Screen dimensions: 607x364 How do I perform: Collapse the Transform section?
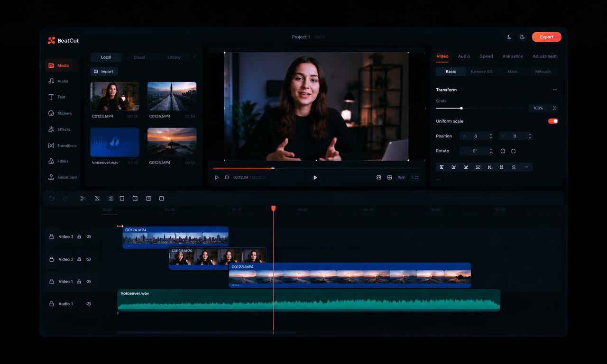[554, 90]
